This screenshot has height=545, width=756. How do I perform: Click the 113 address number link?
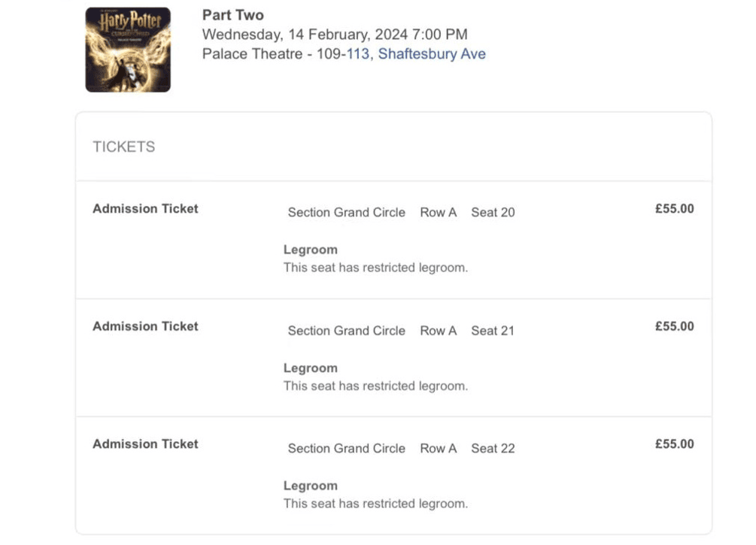(358, 54)
